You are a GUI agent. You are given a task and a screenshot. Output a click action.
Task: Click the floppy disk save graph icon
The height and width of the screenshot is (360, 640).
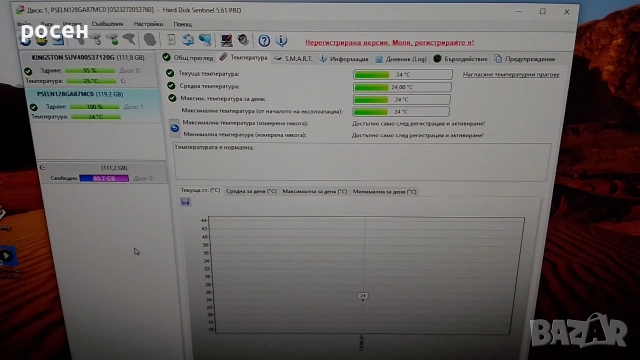[x=185, y=202]
